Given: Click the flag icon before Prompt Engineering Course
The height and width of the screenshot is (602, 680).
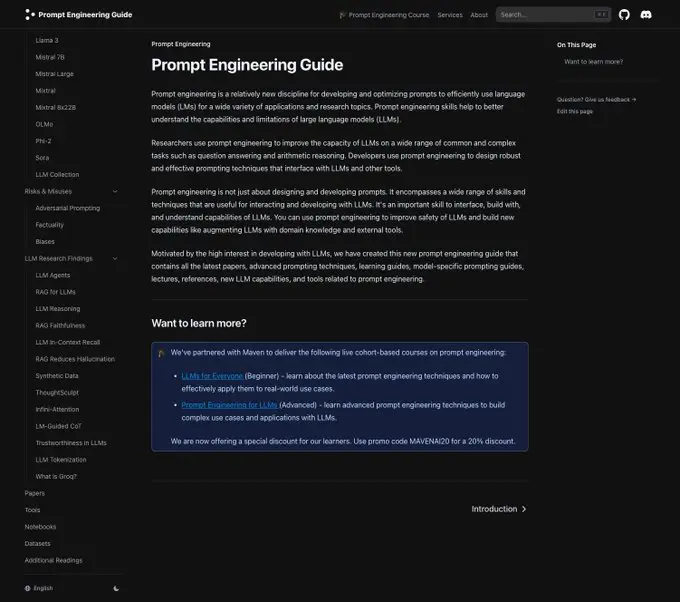Looking at the screenshot, I should (x=343, y=15).
